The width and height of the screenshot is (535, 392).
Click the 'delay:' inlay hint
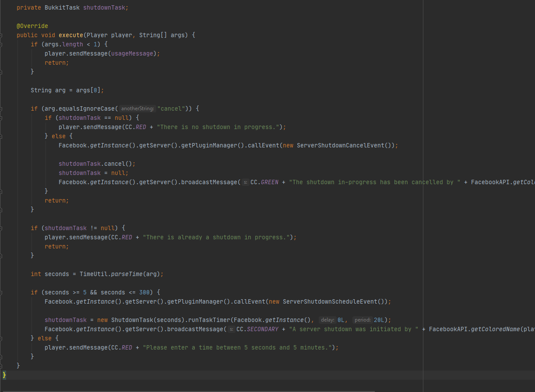(x=327, y=320)
